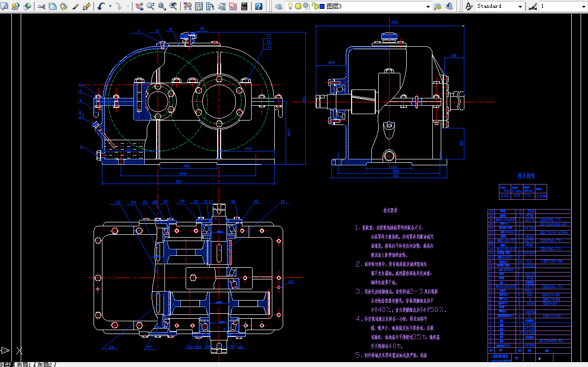588x367 pixels.
Task: Toggle the lock icon of 图层3
Action: pyautogui.click(x=314, y=6)
